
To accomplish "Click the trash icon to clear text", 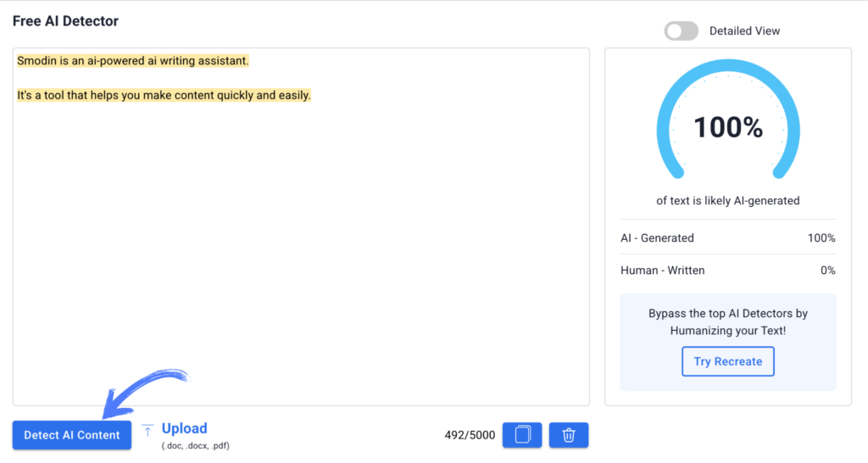I will [569, 435].
